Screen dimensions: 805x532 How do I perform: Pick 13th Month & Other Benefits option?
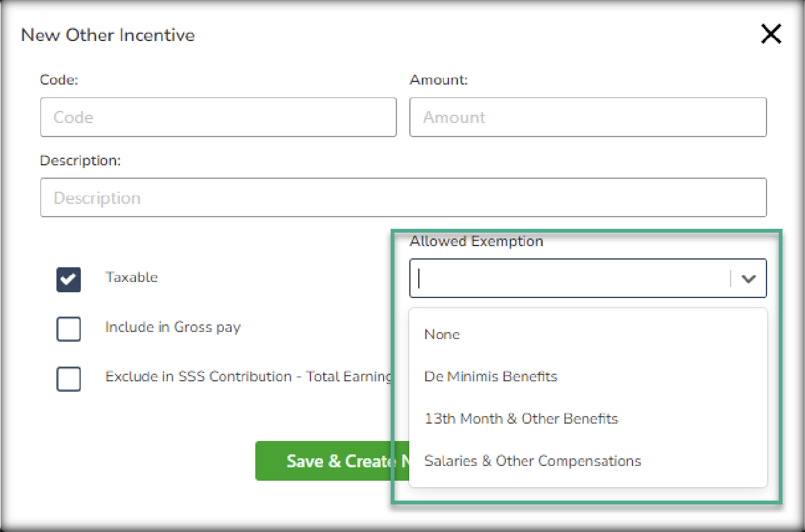click(x=521, y=419)
